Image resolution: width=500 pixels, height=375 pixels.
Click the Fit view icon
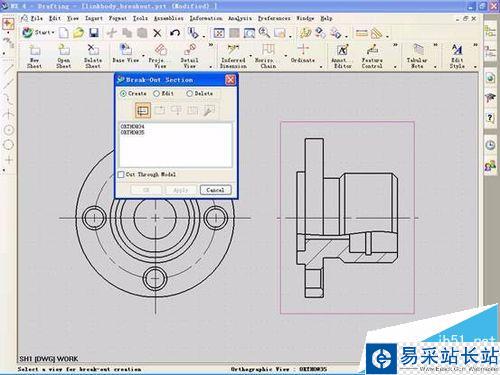tap(219, 33)
